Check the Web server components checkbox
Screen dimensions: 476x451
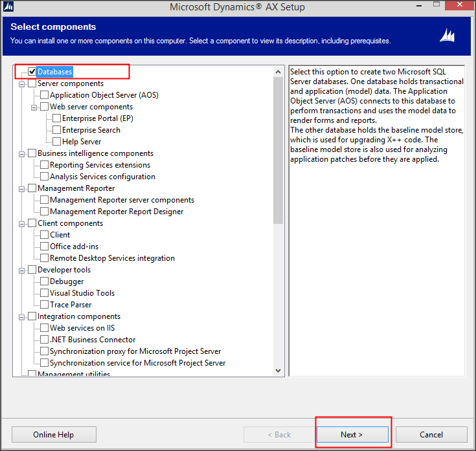44,107
